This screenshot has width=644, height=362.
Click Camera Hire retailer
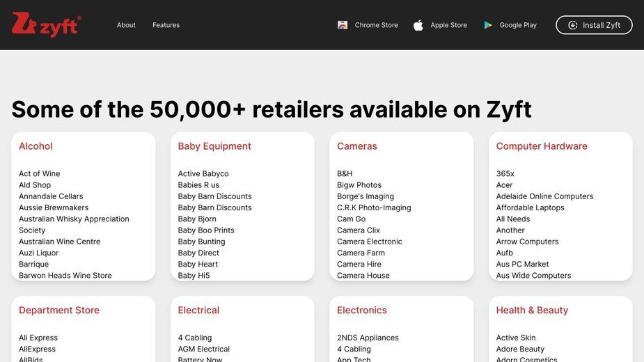click(x=359, y=265)
